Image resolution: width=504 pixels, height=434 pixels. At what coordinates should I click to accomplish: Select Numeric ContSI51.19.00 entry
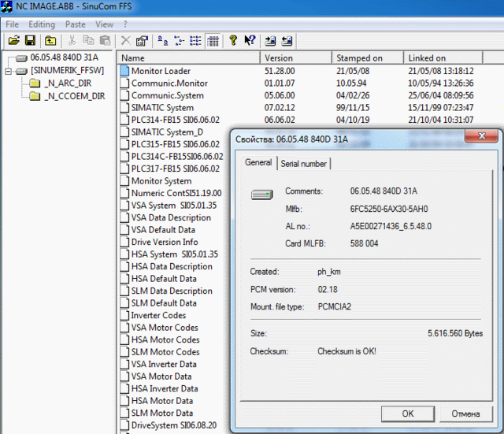pyautogui.click(x=176, y=193)
